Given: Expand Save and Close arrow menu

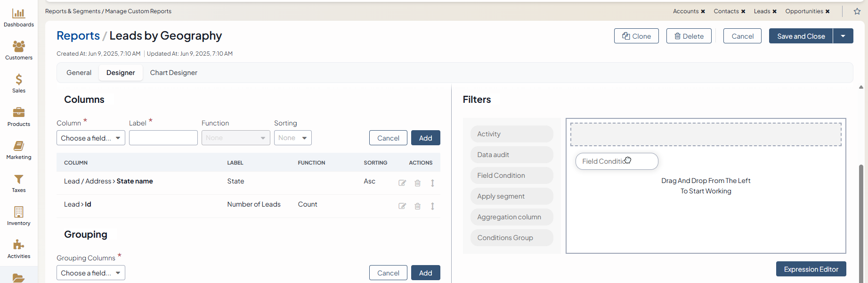Looking at the screenshot, I should 843,36.
